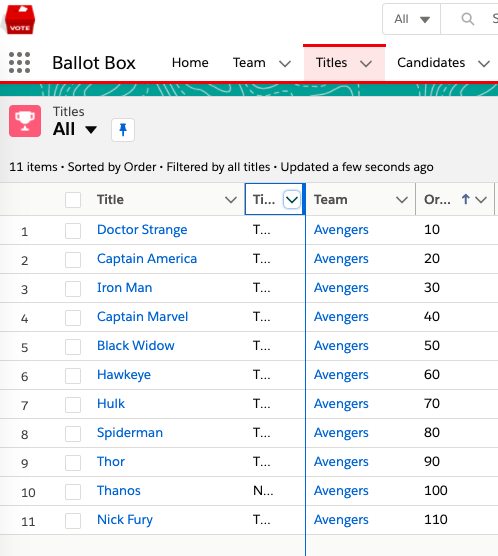
Task: Open the Iron Man record
Action: (124, 288)
